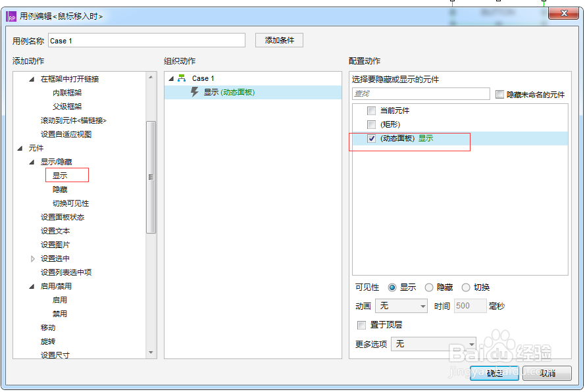Select the 隐藏 action under 显示/隐藏

(60, 189)
